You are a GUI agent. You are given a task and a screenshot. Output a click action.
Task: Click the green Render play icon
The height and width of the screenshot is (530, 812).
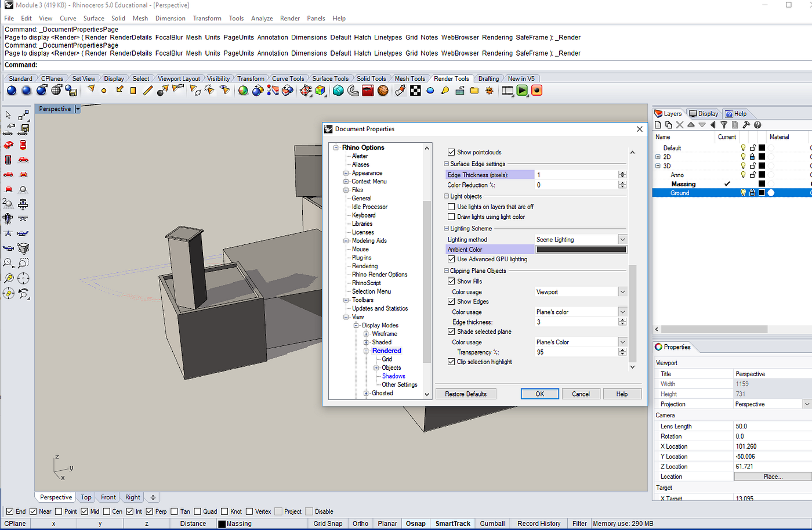[x=522, y=91]
